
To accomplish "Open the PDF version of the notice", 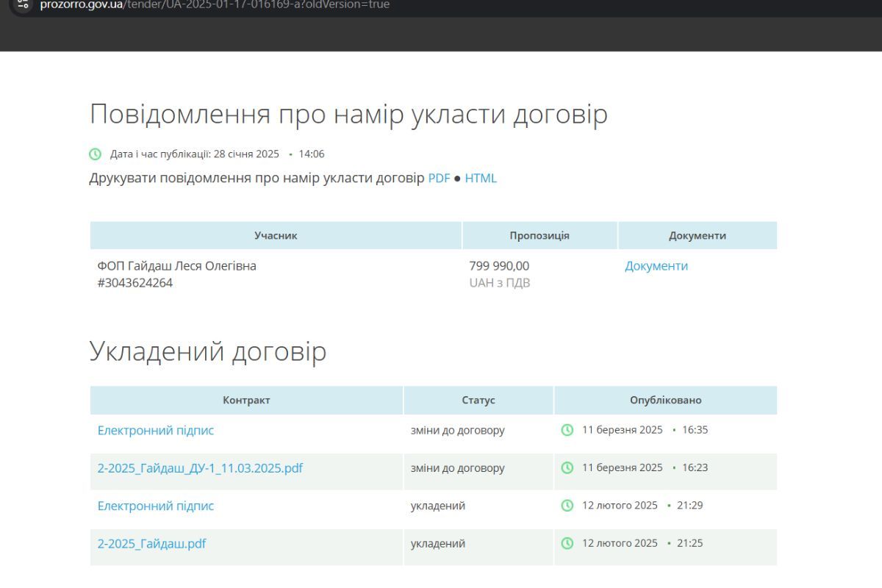I will 439,178.
